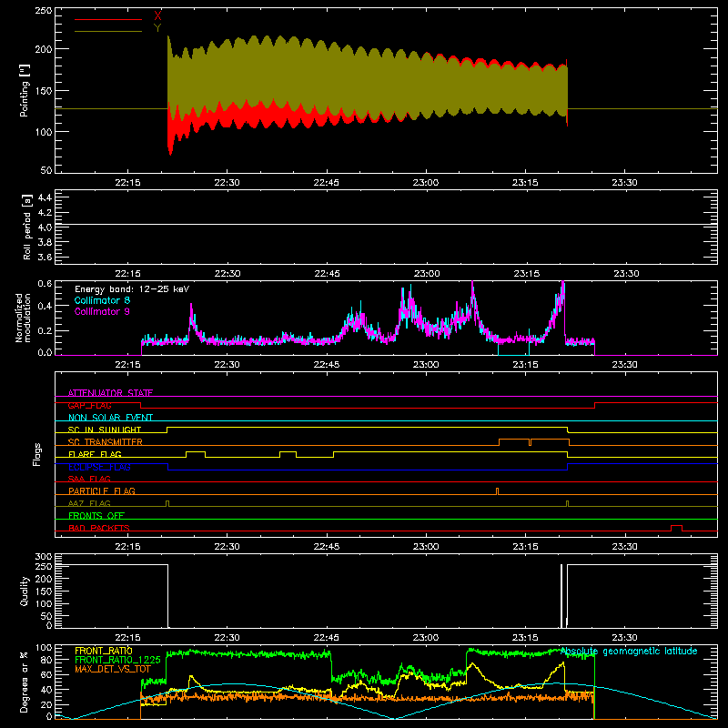The height and width of the screenshot is (728, 728).
Task: Click the 22:15 tick under the Pointing plot
Action: (127, 183)
